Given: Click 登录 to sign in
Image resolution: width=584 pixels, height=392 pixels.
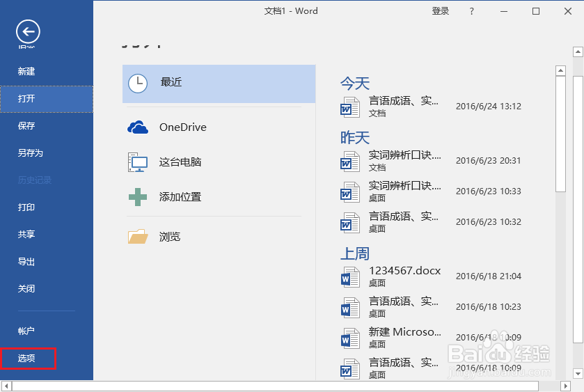Looking at the screenshot, I should (440, 11).
